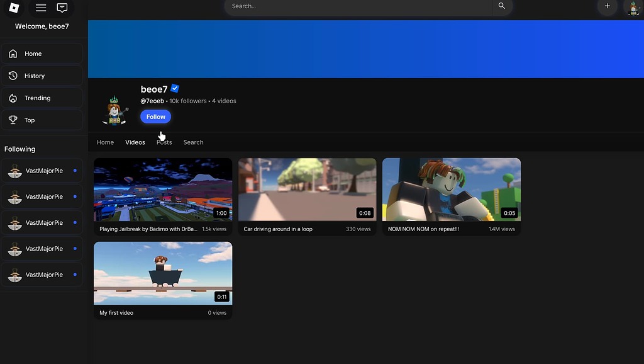Open the NOM NOM NOM video thumbnail
The width and height of the screenshot is (644, 364).
point(452,190)
